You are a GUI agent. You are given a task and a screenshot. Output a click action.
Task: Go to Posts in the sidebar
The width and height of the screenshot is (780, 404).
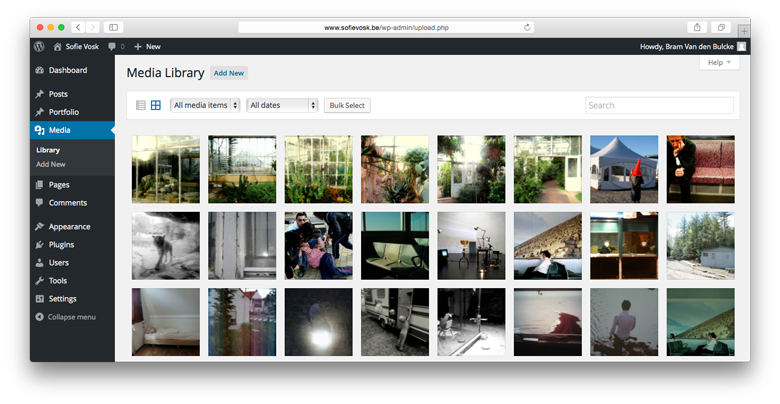pyautogui.click(x=72, y=94)
